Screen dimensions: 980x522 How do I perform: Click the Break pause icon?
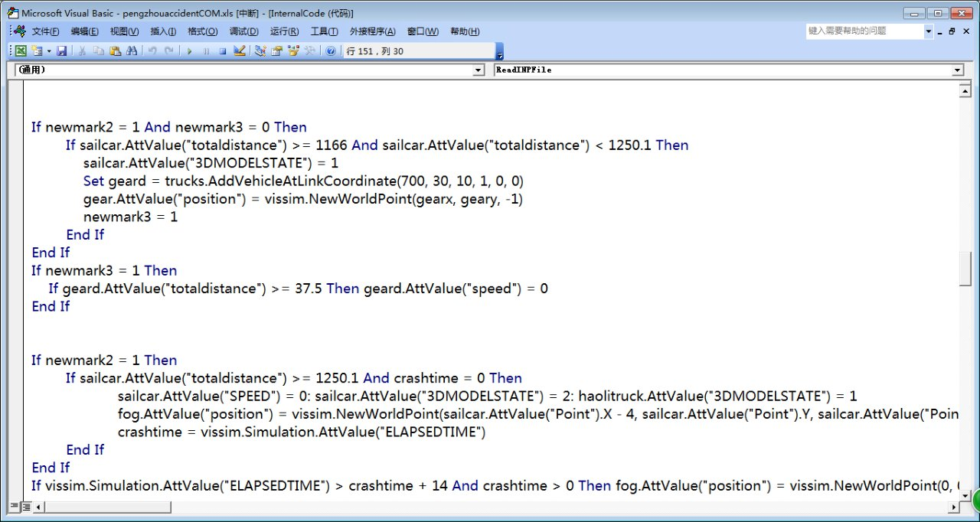tap(205, 51)
